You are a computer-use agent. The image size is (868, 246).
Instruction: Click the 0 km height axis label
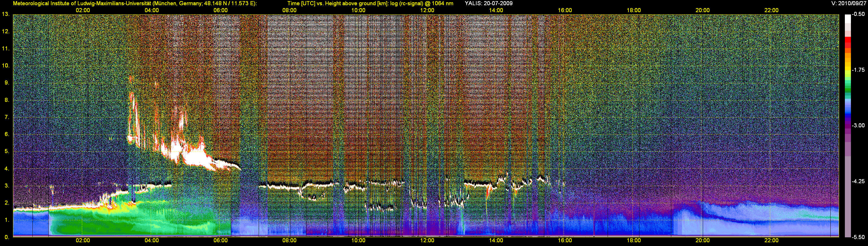tap(6, 237)
